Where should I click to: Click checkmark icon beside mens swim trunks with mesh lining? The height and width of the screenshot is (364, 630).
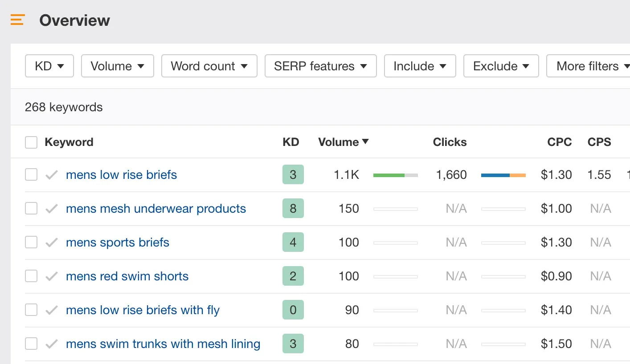52,344
